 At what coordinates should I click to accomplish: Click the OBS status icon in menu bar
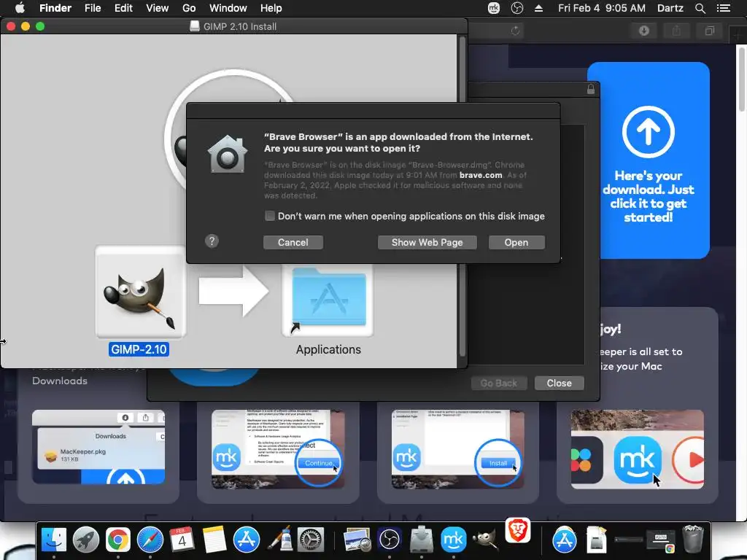click(x=517, y=8)
